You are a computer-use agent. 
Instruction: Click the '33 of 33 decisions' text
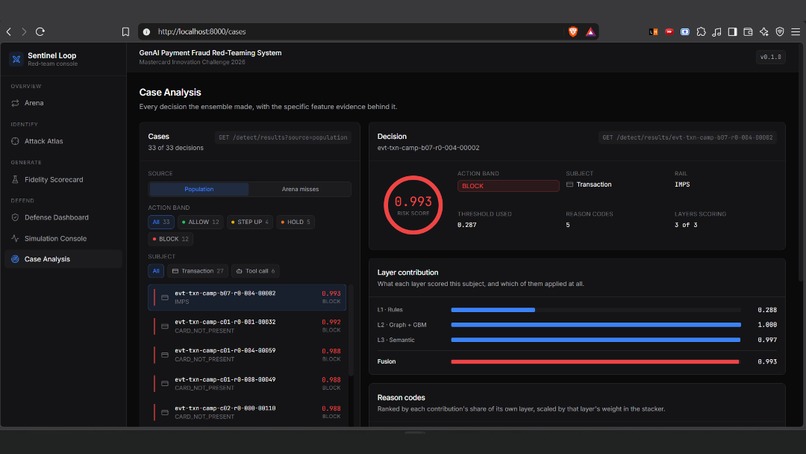pyautogui.click(x=176, y=148)
